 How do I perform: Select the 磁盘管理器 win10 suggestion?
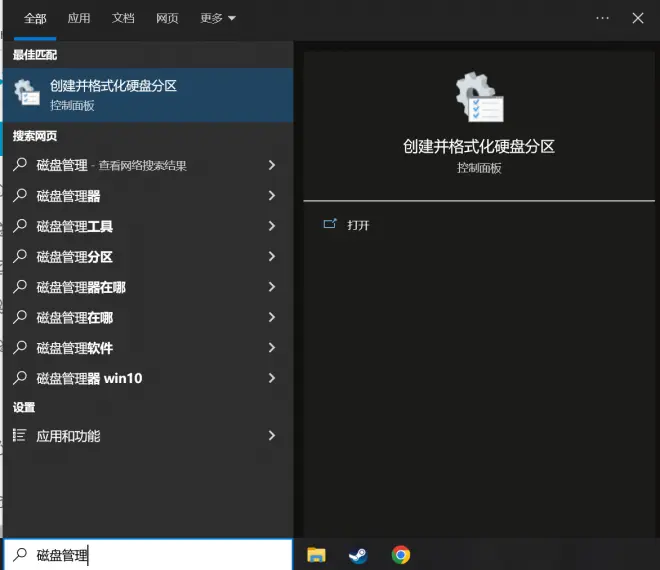click(x=148, y=378)
